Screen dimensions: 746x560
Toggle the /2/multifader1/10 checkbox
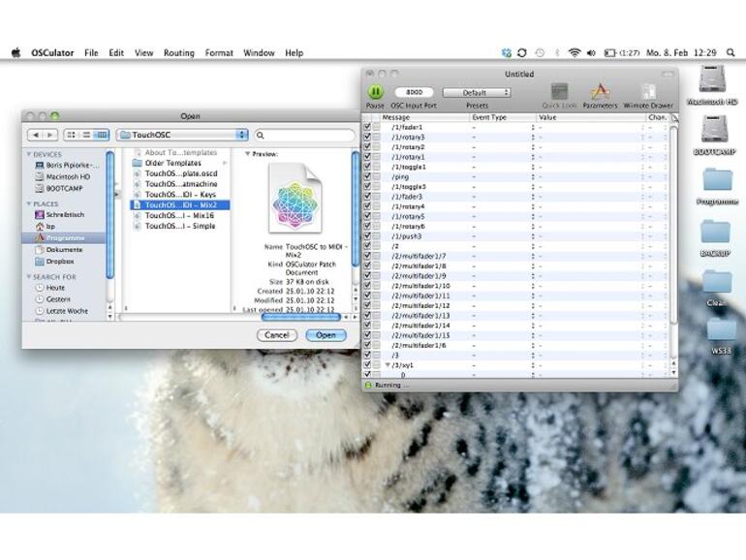[367, 286]
